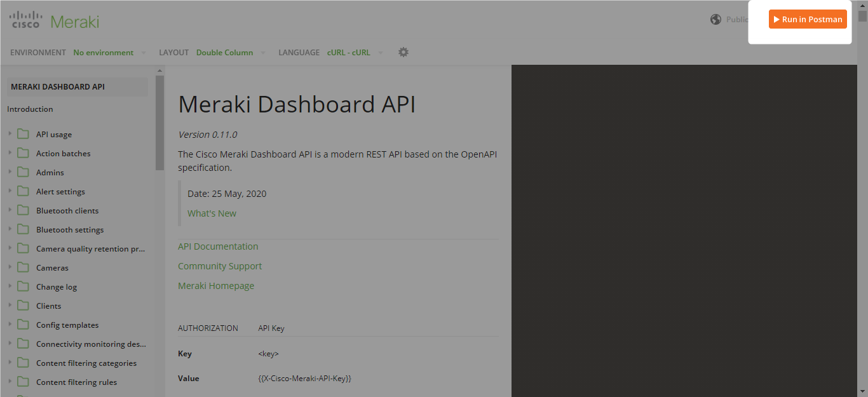Click the Admins folder icon
Image resolution: width=868 pixels, height=397 pixels.
[x=24, y=172]
